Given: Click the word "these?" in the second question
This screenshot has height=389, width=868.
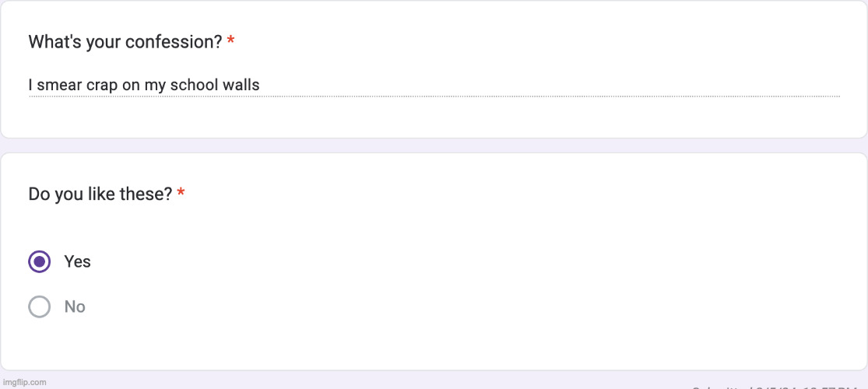Looking at the screenshot, I should (146, 194).
